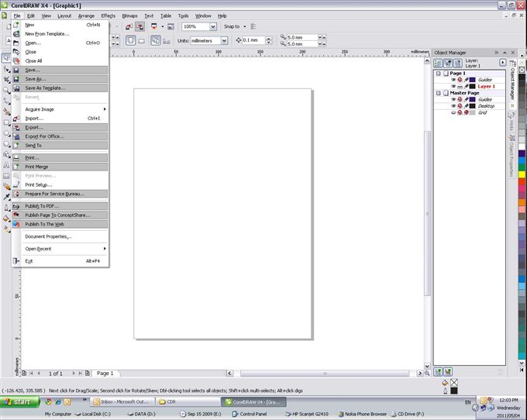Switch to Inbox - Microsoft Outlook taskbar button

point(123,401)
